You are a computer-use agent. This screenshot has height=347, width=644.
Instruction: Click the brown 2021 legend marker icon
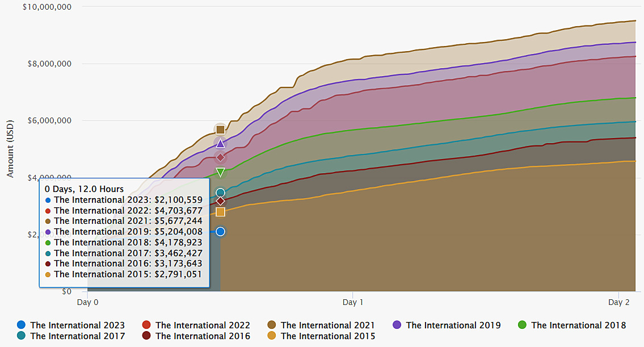tap(272, 325)
